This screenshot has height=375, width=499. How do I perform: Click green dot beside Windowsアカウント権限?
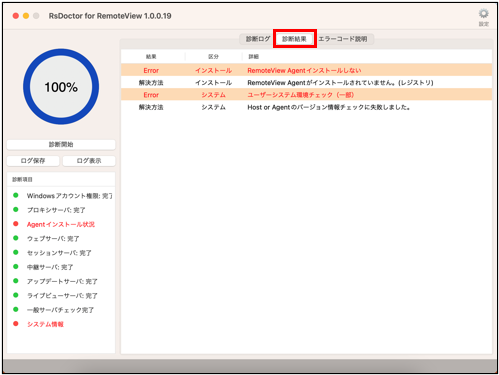point(16,195)
